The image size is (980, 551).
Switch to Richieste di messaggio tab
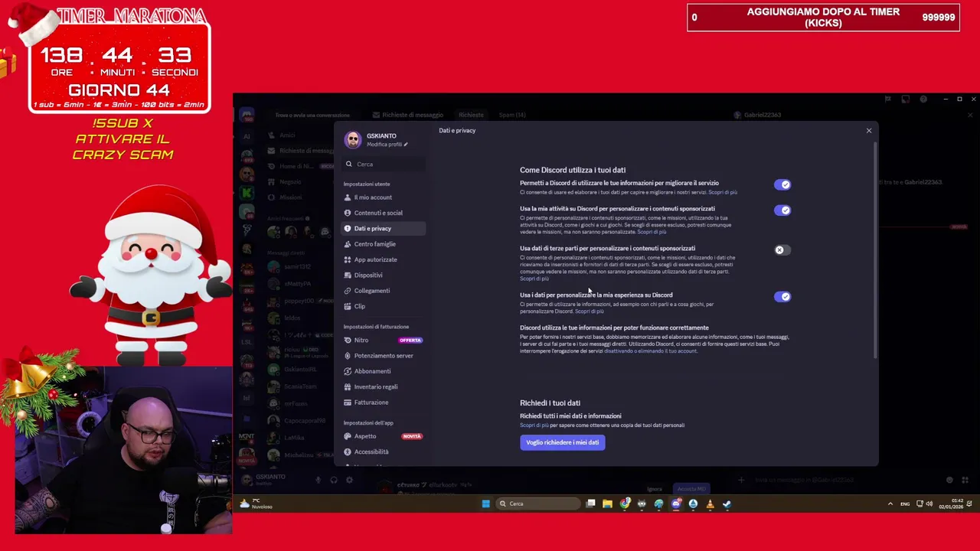(408, 115)
